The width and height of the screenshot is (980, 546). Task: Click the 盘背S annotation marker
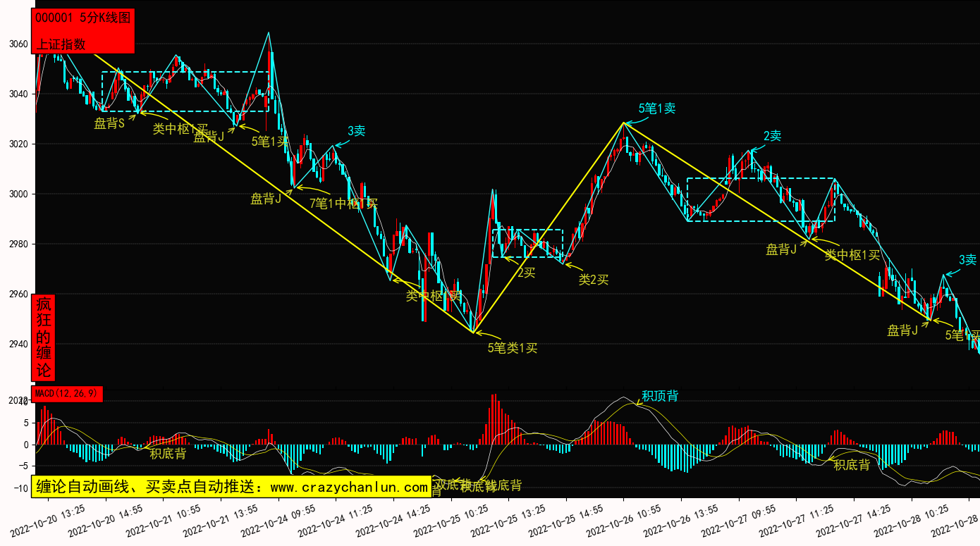(x=109, y=124)
